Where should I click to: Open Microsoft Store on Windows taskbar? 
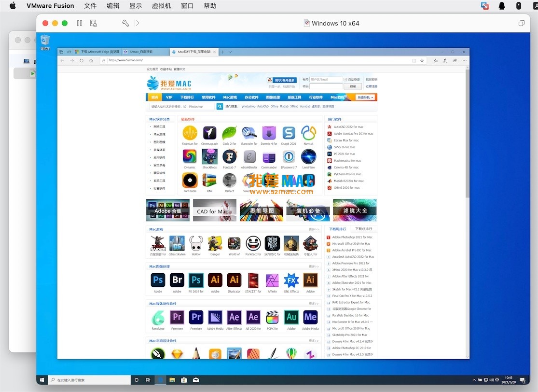(184, 380)
